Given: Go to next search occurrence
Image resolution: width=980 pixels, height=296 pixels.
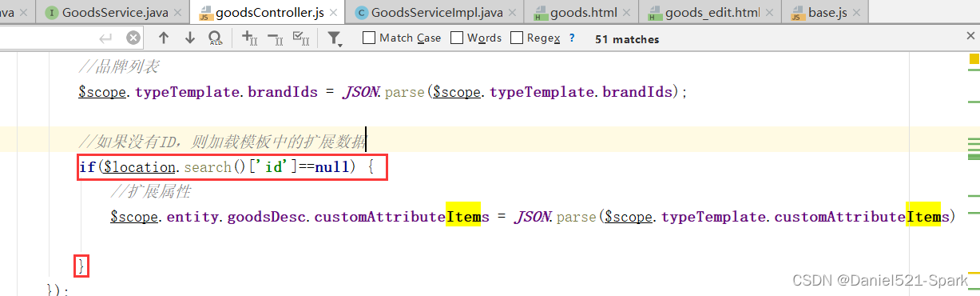Looking at the screenshot, I should pyautogui.click(x=190, y=38).
